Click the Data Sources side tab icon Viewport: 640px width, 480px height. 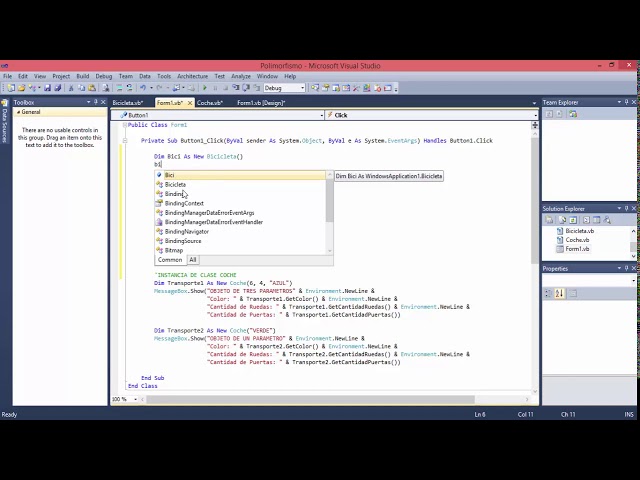[x=4, y=103]
